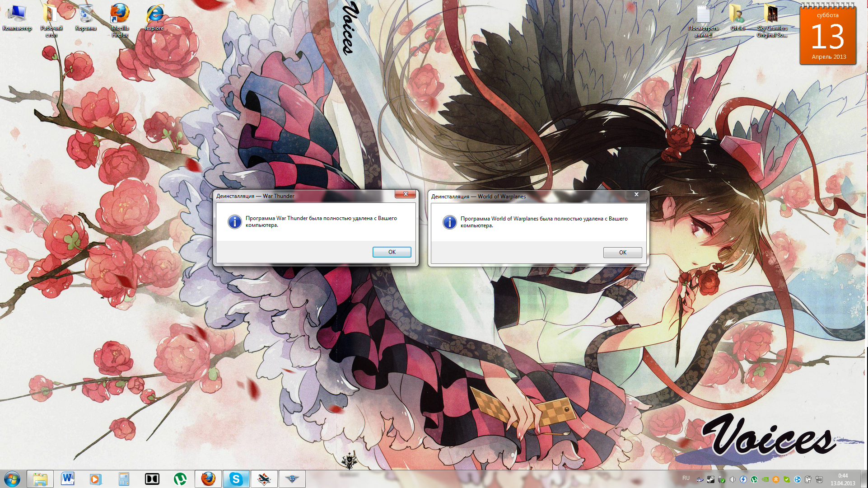Viewport: 868px width, 488px height.
Task: Open the Компьютер desktop icon
Action: (17, 18)
